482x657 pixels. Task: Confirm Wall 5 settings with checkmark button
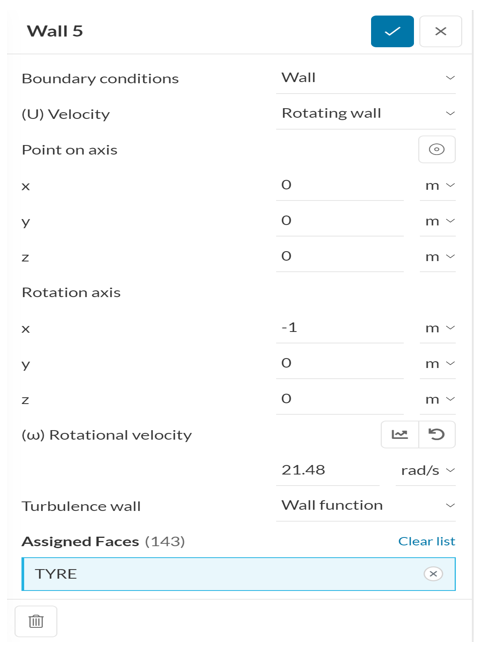point(392,31)
